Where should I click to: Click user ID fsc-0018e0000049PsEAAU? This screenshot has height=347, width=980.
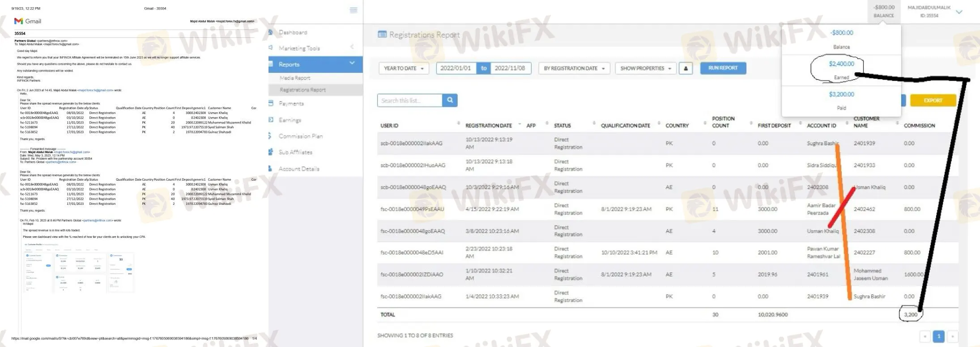412,209
